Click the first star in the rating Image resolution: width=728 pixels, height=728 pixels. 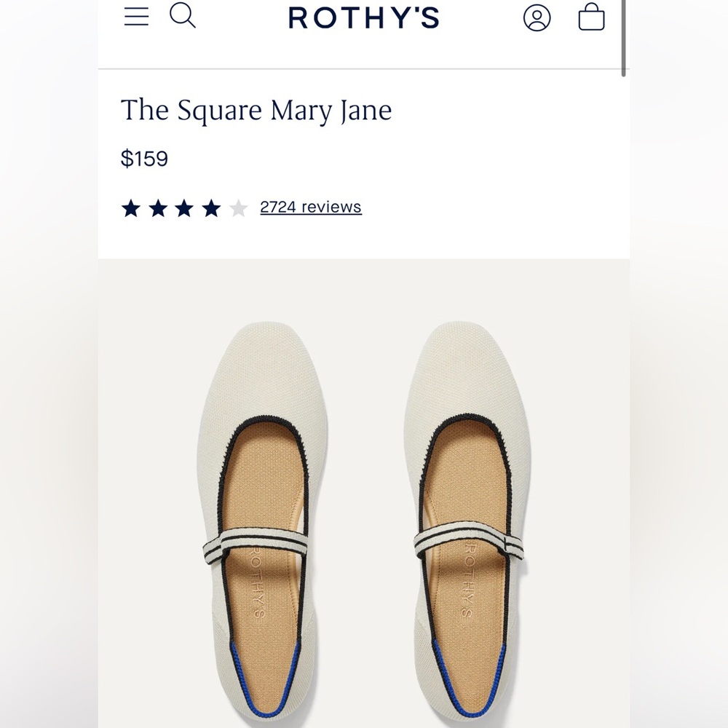132,207
